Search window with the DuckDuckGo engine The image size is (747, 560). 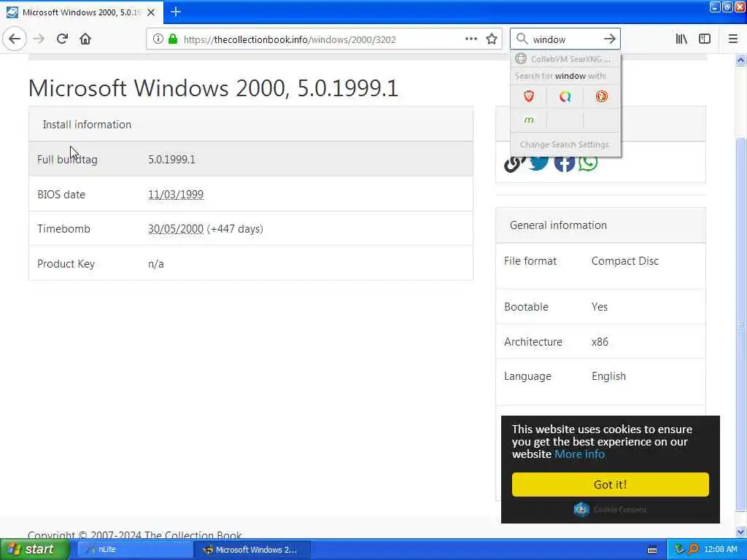tap(601, 97)
